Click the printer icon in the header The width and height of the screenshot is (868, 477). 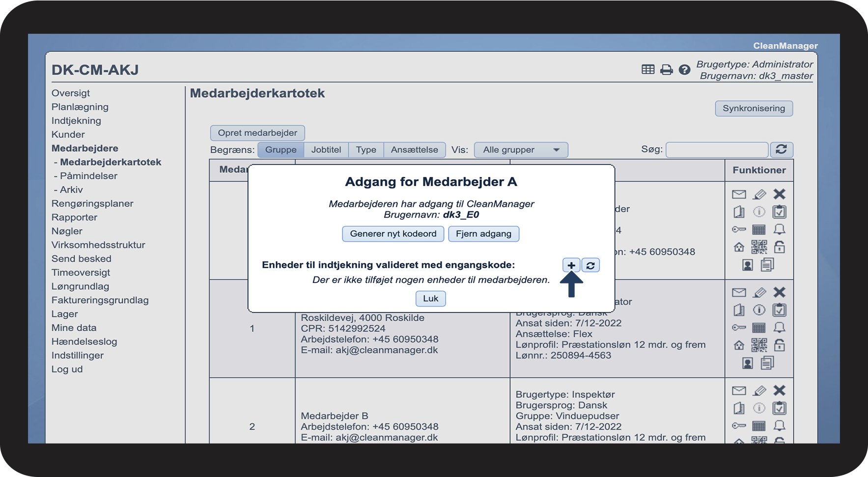pos(666,70)
